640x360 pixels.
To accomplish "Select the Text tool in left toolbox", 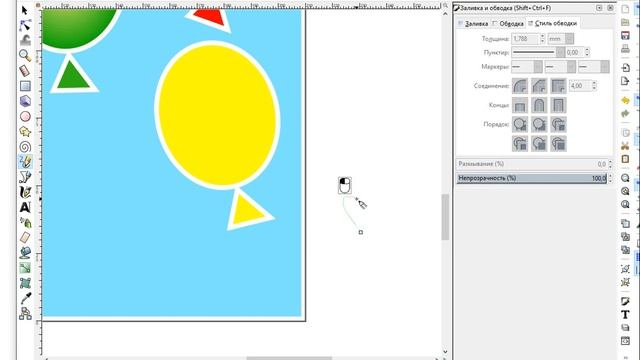I will pos(25,207).
